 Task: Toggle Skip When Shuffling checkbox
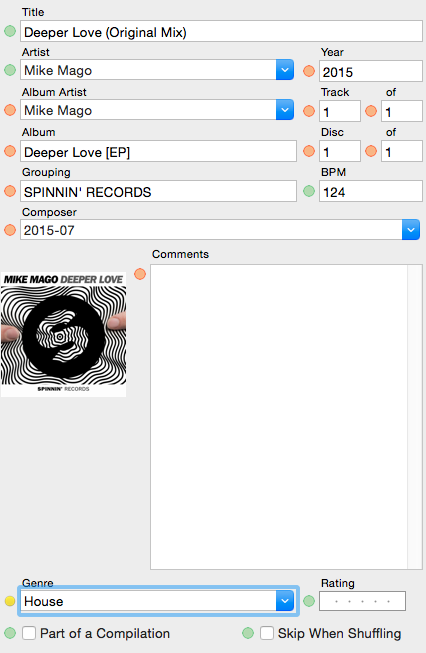(x=267, y=633)
